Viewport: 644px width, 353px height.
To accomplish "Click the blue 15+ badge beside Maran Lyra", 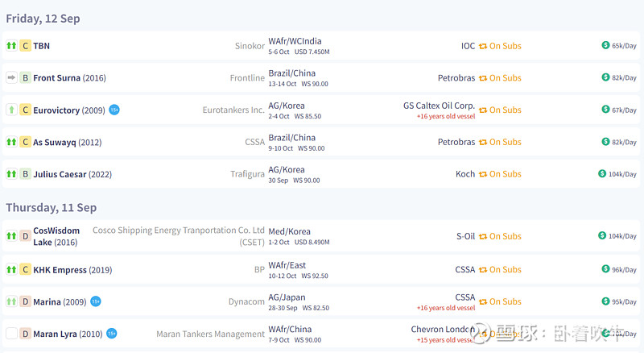I will tap(112, 334).
